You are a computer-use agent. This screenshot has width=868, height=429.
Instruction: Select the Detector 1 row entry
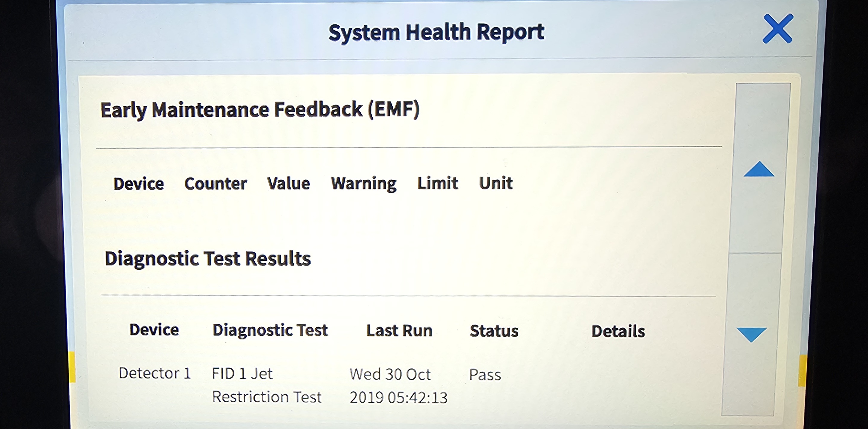pos(155,373)
